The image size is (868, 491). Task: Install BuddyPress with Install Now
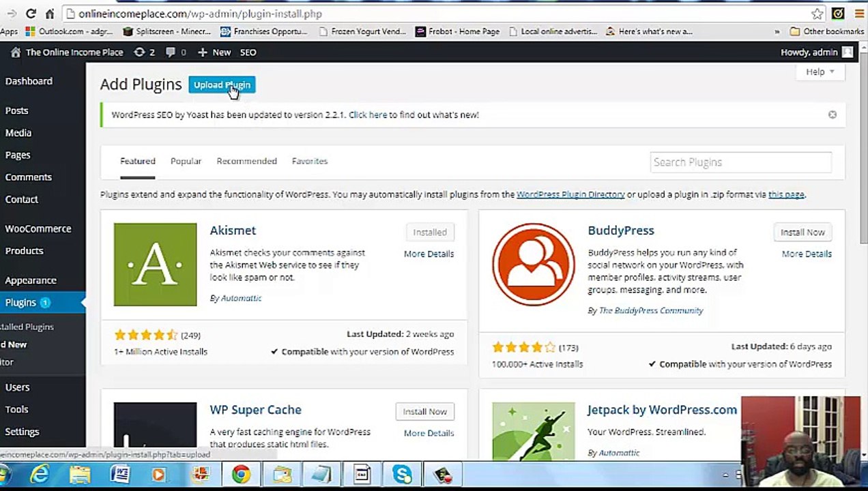point(802,232)
